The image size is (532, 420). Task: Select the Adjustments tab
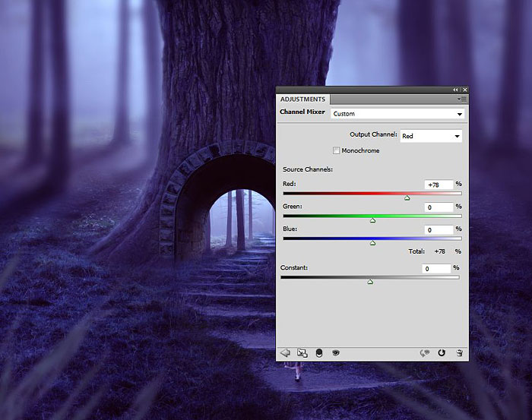(x=302, y=99)
